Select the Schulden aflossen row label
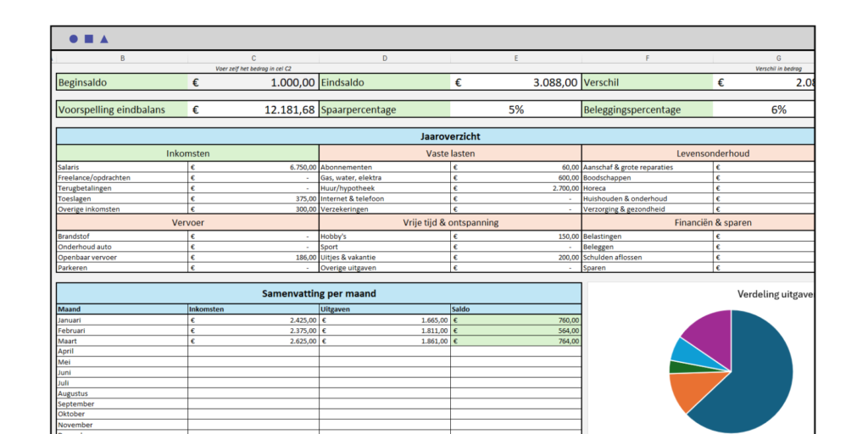868x434 pixels. [647, 258]
